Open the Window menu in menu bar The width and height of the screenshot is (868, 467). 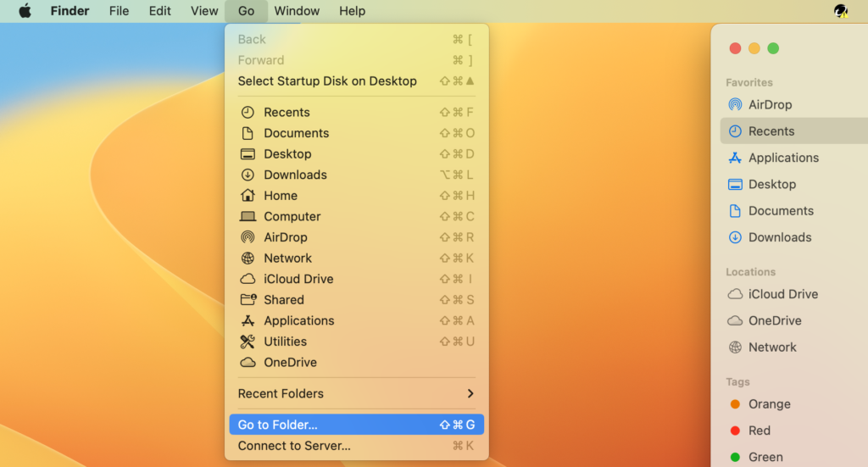pyautogui.click(x=297, y=11)
